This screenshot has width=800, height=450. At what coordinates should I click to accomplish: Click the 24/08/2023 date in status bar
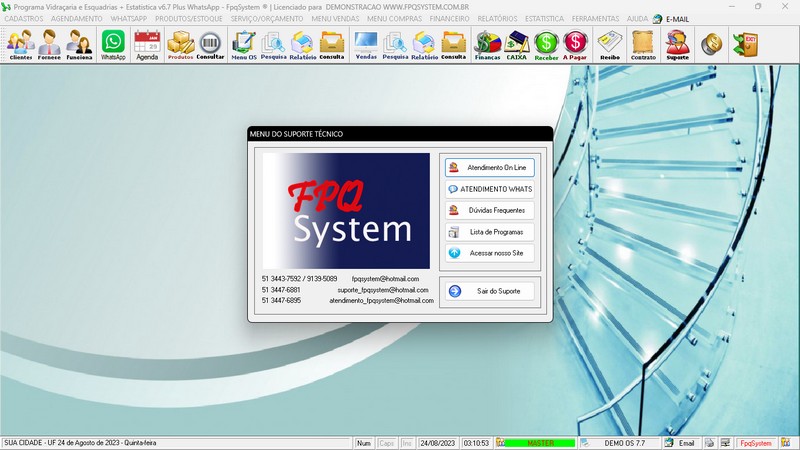pos(437,443)
